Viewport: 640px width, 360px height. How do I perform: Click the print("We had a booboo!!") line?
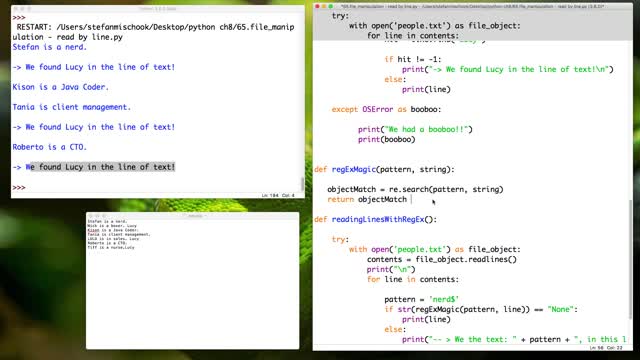coord(415,129)
